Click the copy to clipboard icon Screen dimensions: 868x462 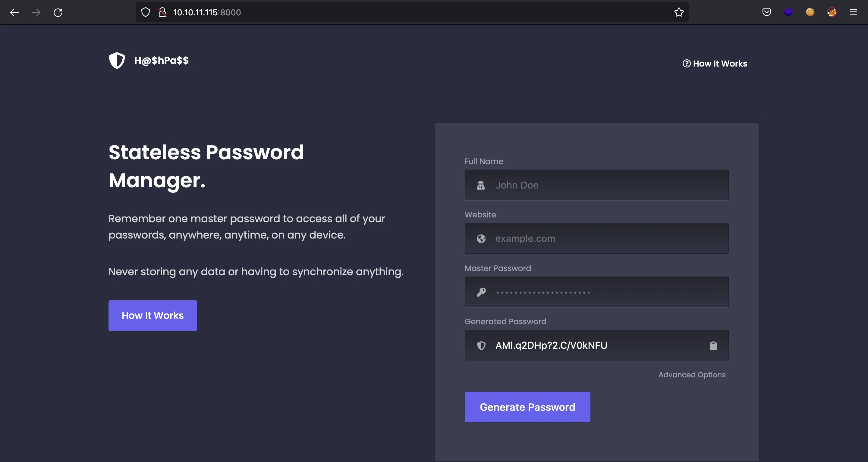(x=714, y=345)
